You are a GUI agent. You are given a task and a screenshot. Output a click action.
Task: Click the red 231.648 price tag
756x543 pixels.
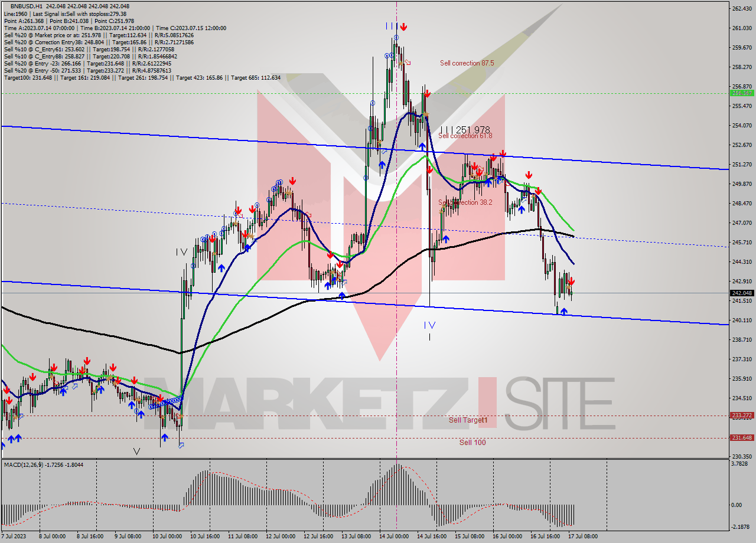pyautogui.click(x=742, y=437)
